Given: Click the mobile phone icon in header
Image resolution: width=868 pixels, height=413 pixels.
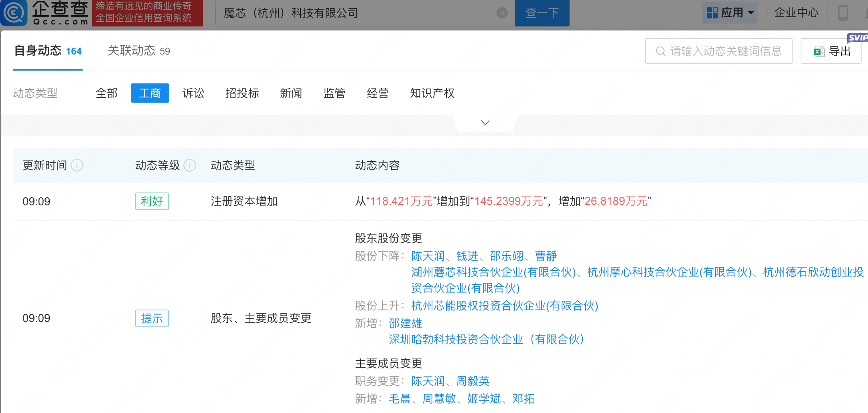Looking at the screenshot, I should click(843, 13).
